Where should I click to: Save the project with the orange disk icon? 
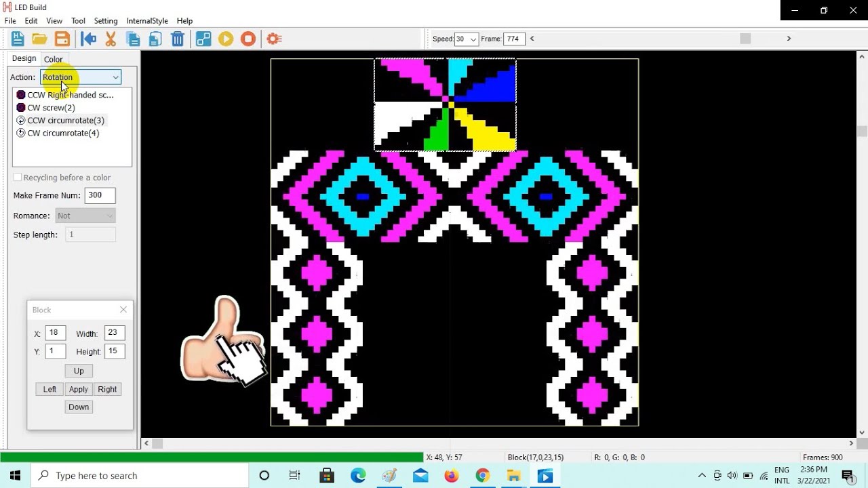pos(62,39)
